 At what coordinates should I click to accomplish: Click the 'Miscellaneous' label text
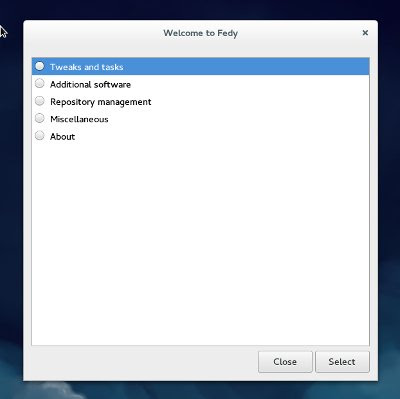[x=79, y=119]
